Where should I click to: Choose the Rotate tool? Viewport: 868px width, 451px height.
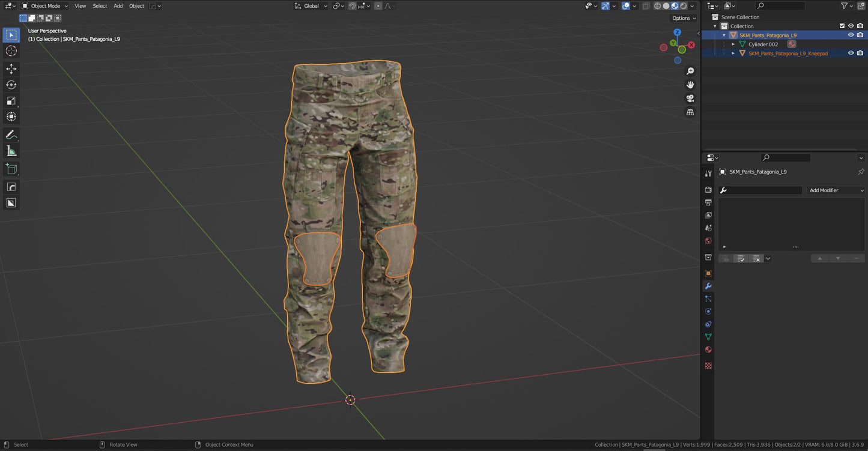pyautogui.click(x=11, y=85)
